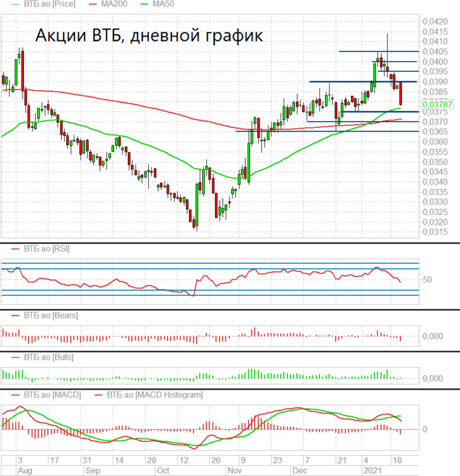460x476 pixels.
Task: Click the date label 12 on the time axis
Action: pos(184,460)
